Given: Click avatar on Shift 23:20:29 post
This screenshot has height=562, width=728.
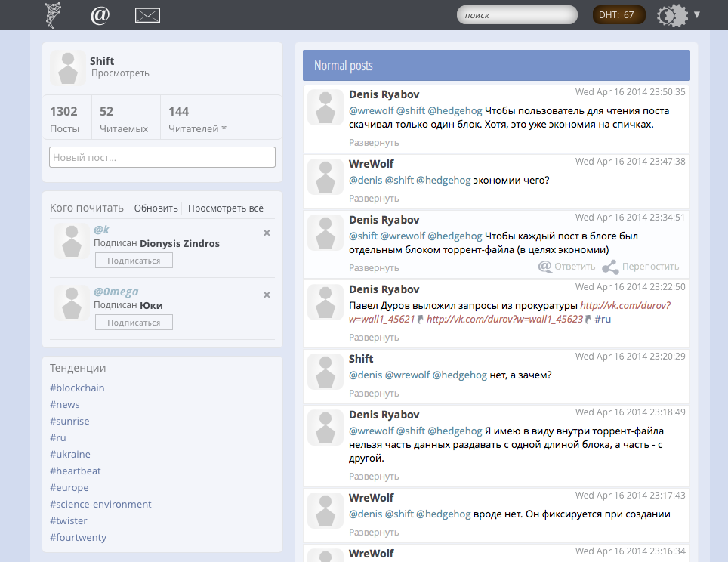Looking at the screenshot, I should (325, 372).
